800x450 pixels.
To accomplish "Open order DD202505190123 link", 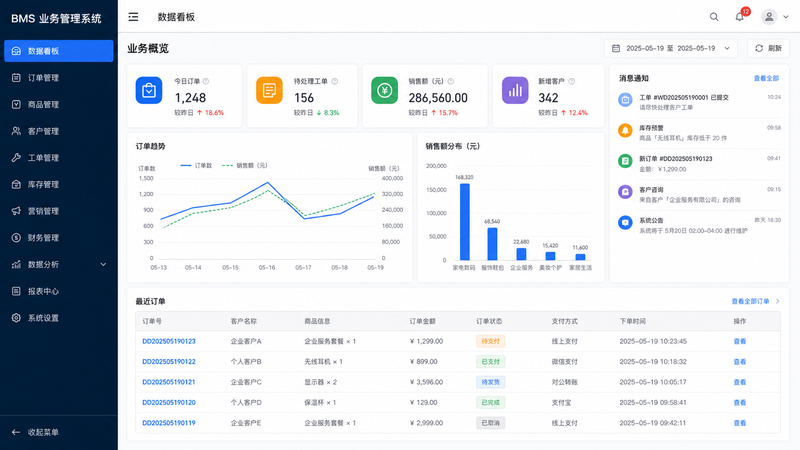I will click(169, 341).
